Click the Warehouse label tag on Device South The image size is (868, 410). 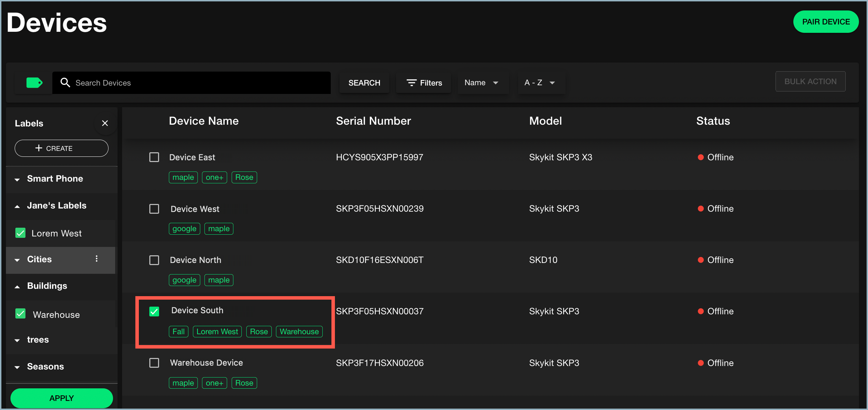299,331
